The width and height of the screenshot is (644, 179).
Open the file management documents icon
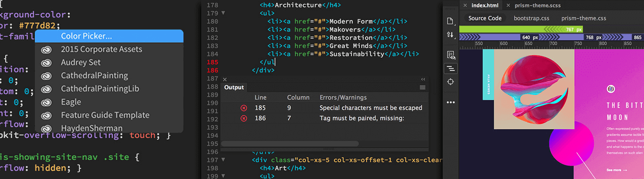click(450, 21)
